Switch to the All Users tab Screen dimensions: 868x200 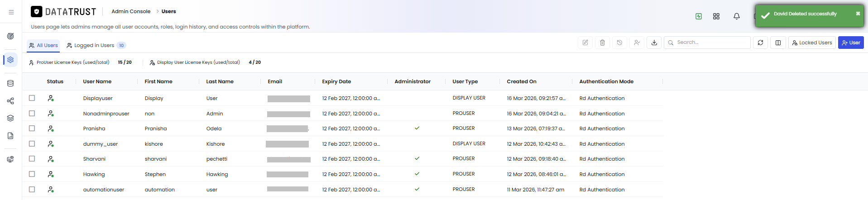click(43, 45)
